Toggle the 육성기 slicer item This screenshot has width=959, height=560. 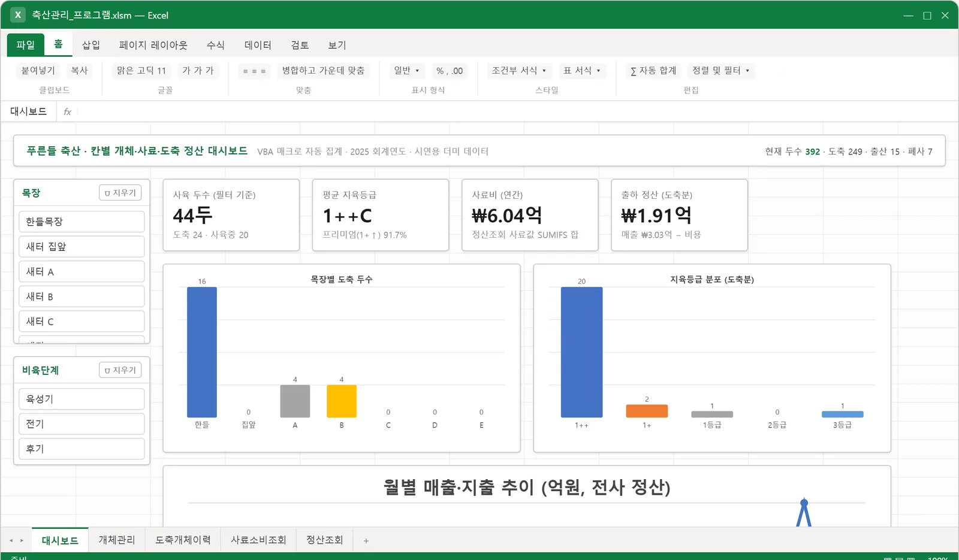coord(82,399)
